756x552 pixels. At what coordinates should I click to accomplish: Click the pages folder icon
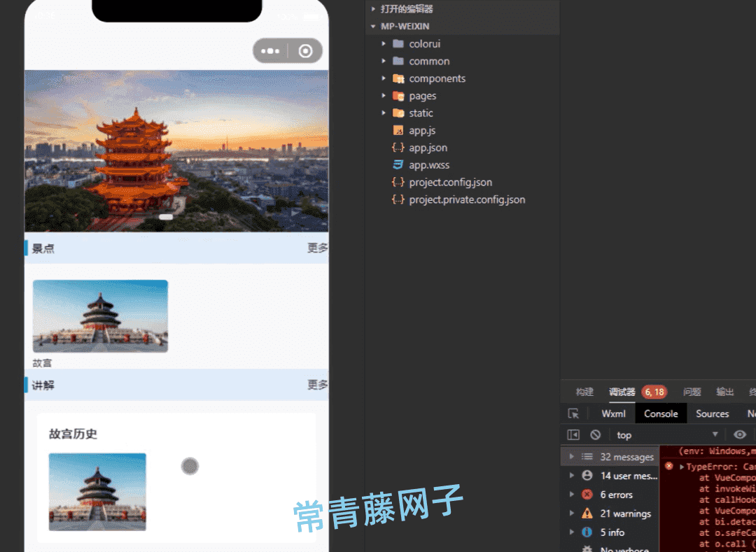(398, 96)
